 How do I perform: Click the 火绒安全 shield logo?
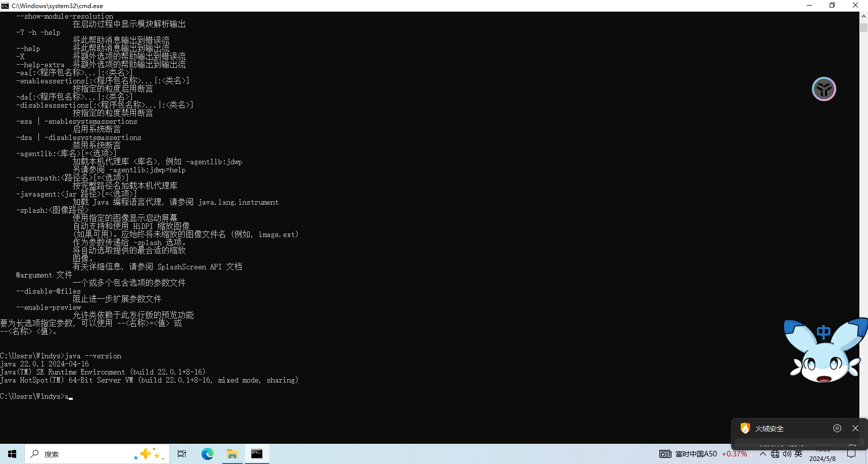click(x=745, y=428)
